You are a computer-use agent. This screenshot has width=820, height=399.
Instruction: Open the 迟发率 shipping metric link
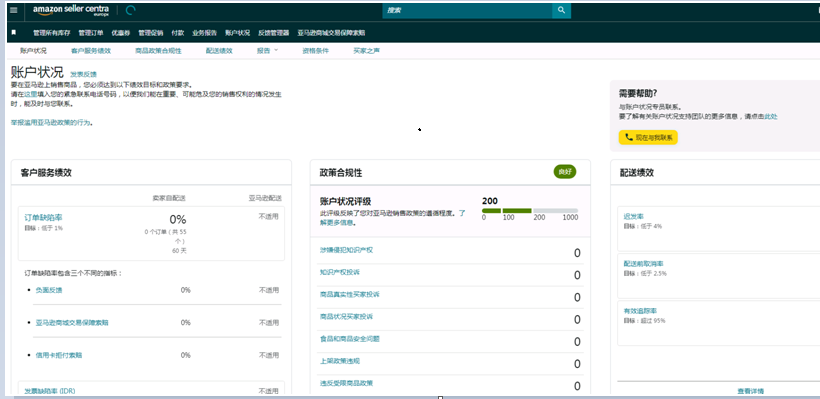point(633,216)
